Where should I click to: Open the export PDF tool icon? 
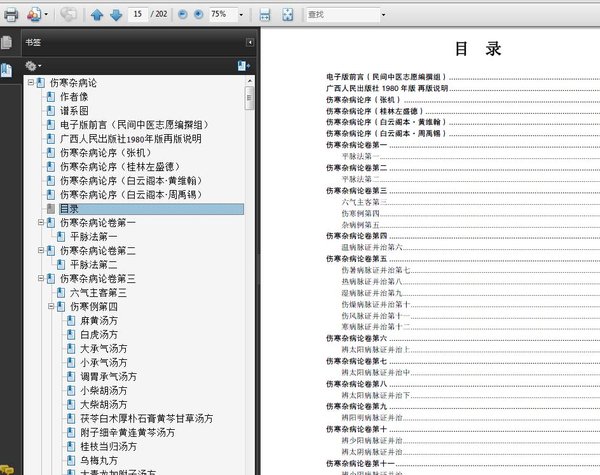[33, 15]
